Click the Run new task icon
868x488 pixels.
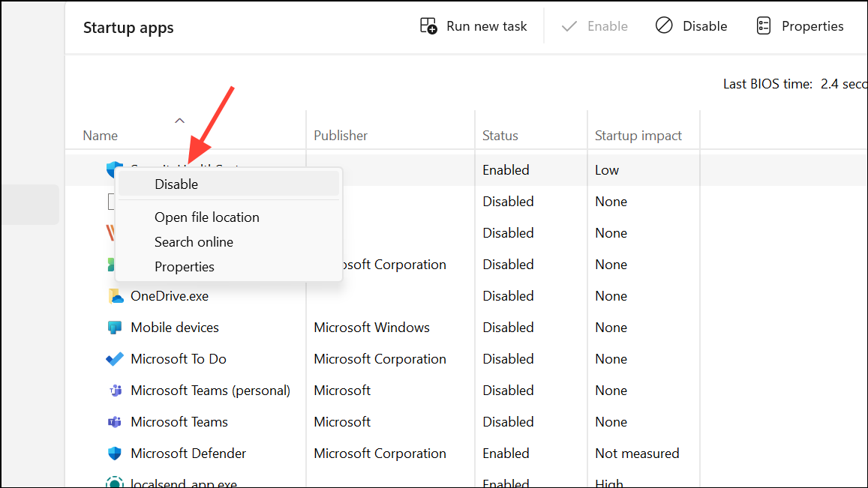[428, 26]
